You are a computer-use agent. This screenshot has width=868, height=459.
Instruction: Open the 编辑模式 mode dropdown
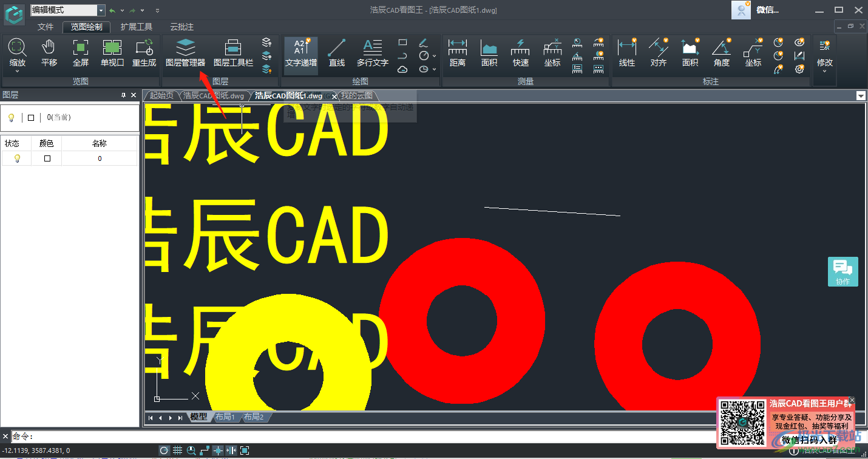tap(101, 10)
